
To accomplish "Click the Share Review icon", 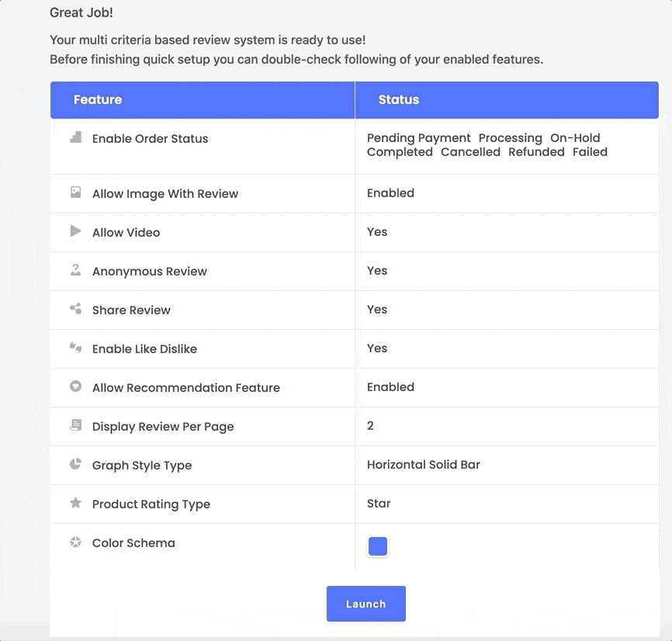I will [75, 309].
